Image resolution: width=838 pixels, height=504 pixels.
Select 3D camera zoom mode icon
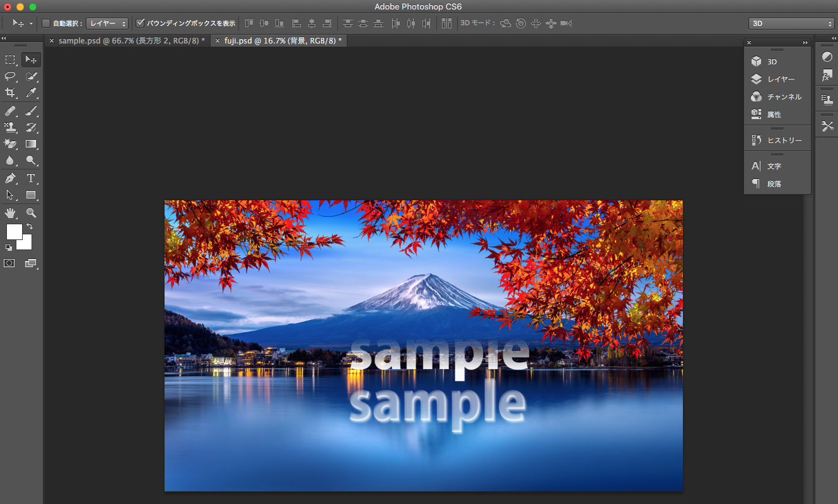click(x=566, y=23)
